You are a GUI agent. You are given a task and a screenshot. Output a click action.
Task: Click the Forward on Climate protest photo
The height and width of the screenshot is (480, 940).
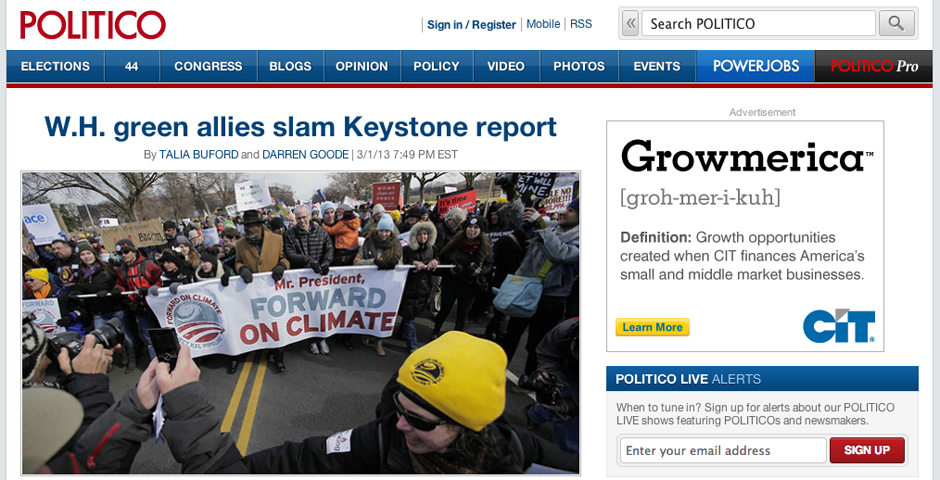(300, 323)
